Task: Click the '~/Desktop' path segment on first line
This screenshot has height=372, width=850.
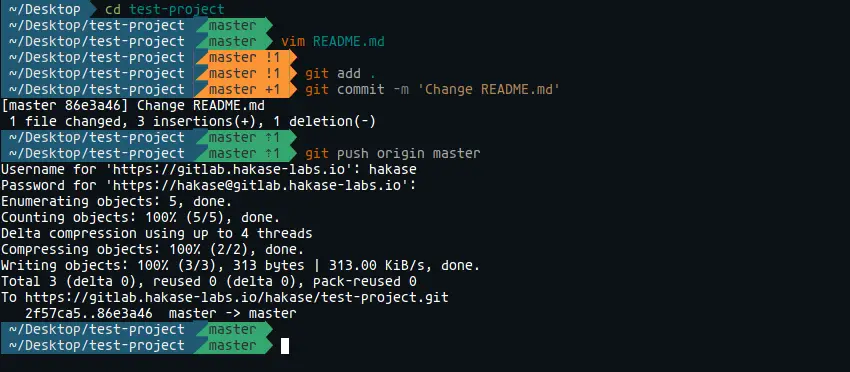Action: pos(44,9)
